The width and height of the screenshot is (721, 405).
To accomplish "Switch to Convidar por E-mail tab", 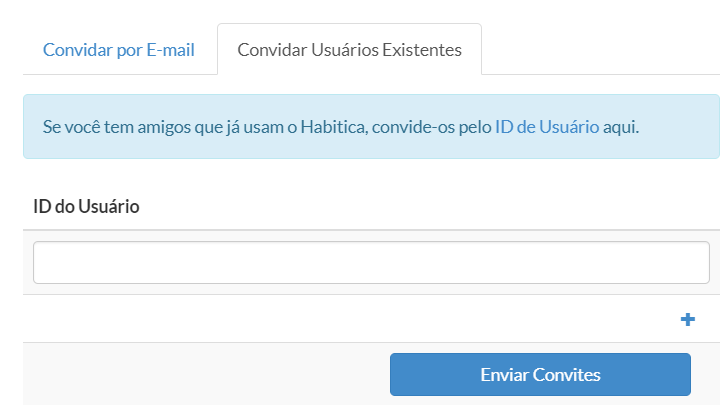I will pos(118,50).
